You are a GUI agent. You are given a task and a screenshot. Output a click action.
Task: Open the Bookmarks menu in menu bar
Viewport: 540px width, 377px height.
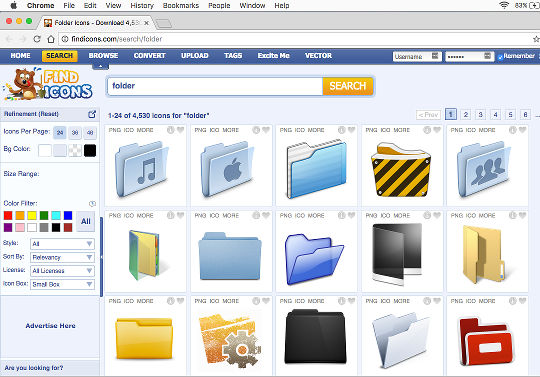(181, 6)
